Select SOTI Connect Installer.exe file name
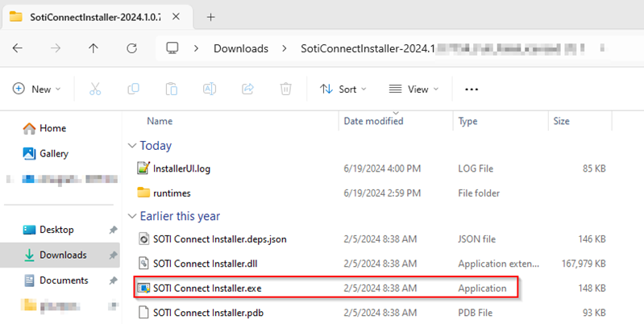This screenshot has width=644, height=324. coord(207,289)
